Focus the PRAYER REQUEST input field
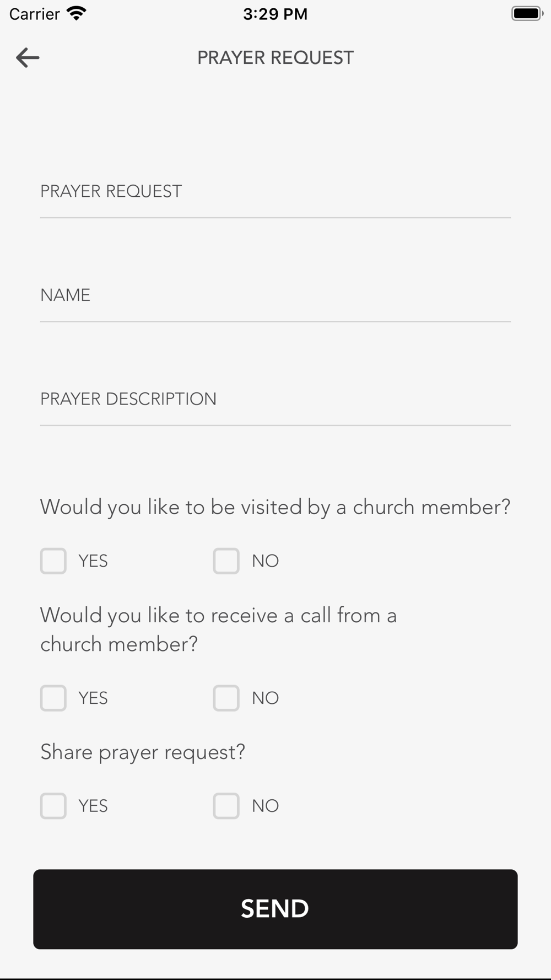This screenshot has height=980, width=551. click(x=275, y=192)
